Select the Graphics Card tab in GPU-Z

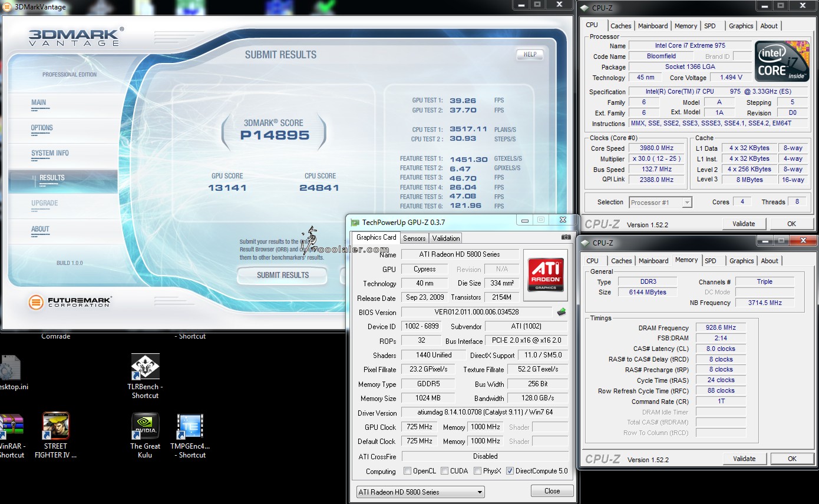377,237
